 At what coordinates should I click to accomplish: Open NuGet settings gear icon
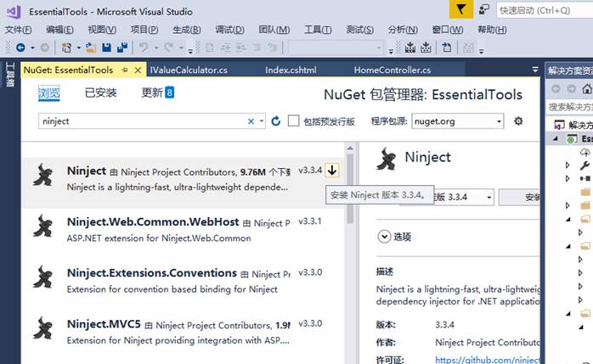click(518, 121)
